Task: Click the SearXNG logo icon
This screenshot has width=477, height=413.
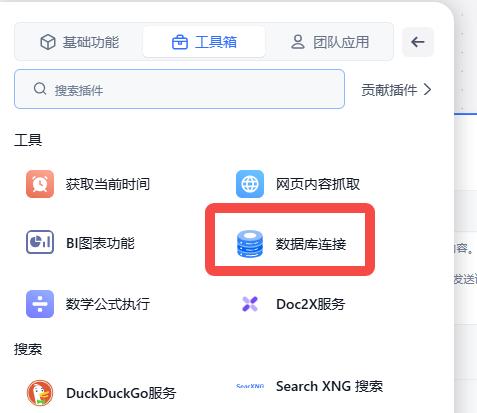Action: click(250, 386)
